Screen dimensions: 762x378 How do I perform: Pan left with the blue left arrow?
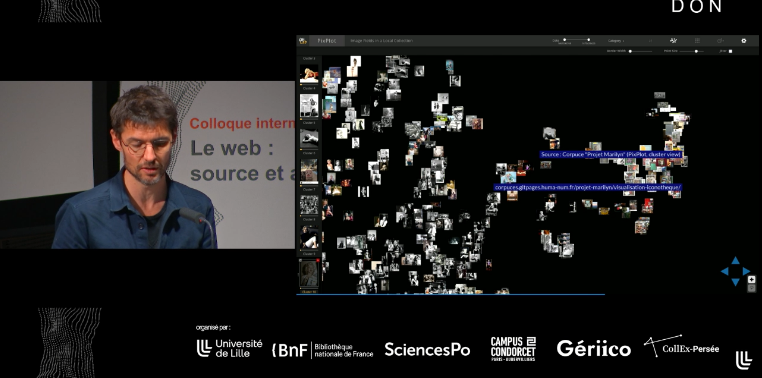pyautogui.click(x=725, y=272)
